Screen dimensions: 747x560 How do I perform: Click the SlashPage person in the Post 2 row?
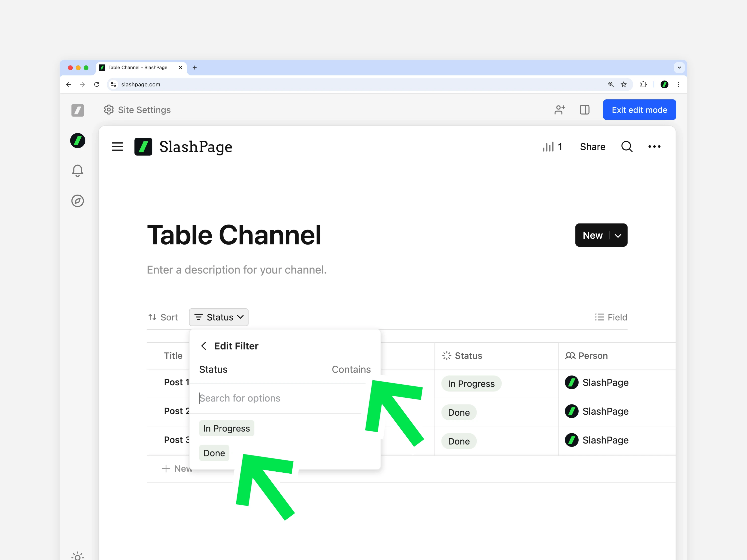coord(596,411)
